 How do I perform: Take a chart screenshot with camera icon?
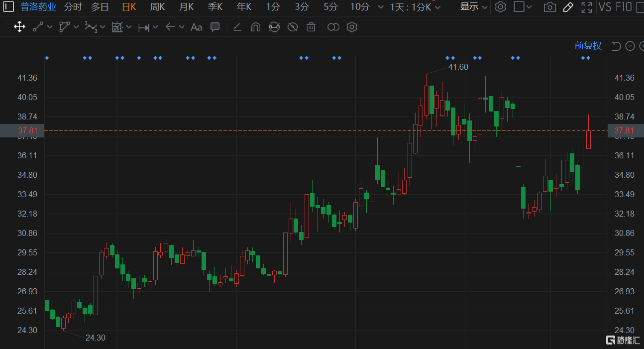tap(549, 7)
